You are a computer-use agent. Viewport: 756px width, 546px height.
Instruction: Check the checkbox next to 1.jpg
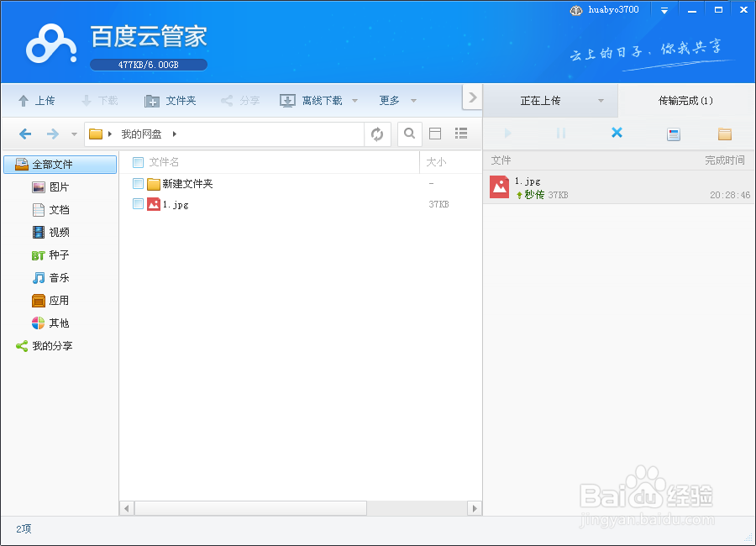138,204
